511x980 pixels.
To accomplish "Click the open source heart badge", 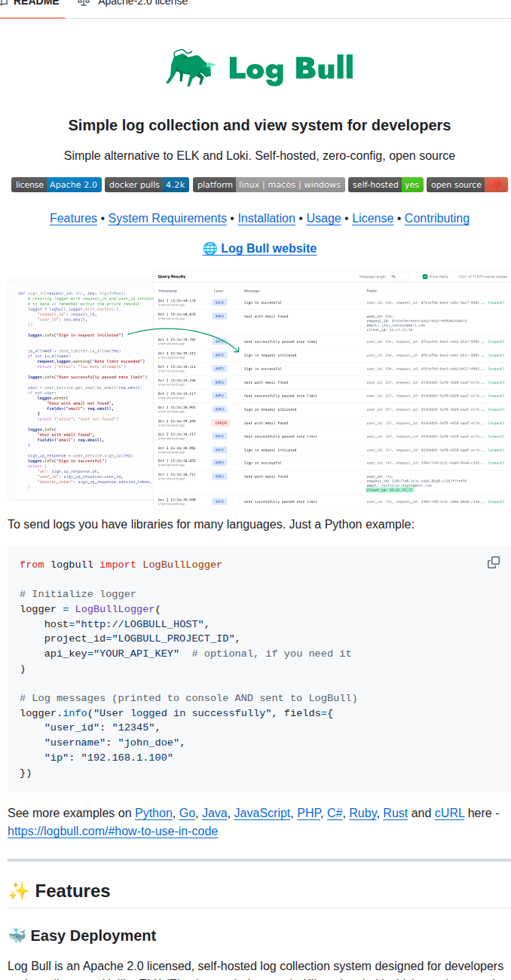I will click(467, 185).
